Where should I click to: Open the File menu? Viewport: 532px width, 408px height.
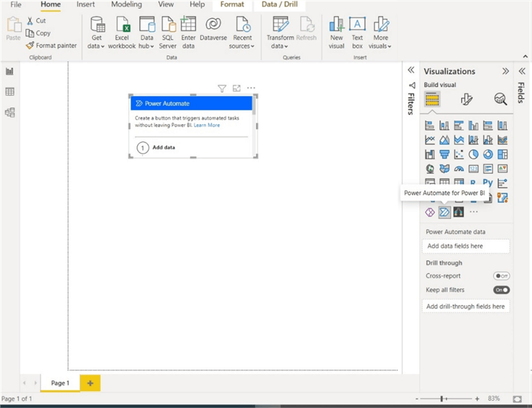[15, 4]
